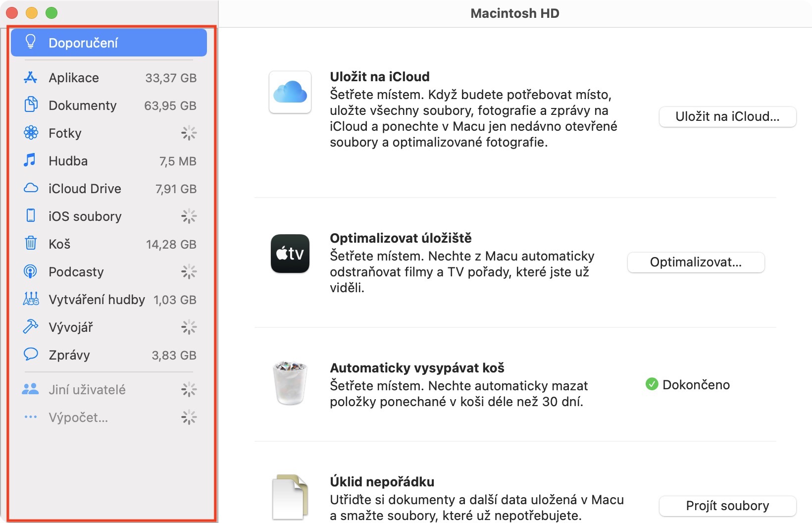The width and height of the screenshot is (812, 523).
Task: Click the Apple TV app icon
Action: [290, 254]
